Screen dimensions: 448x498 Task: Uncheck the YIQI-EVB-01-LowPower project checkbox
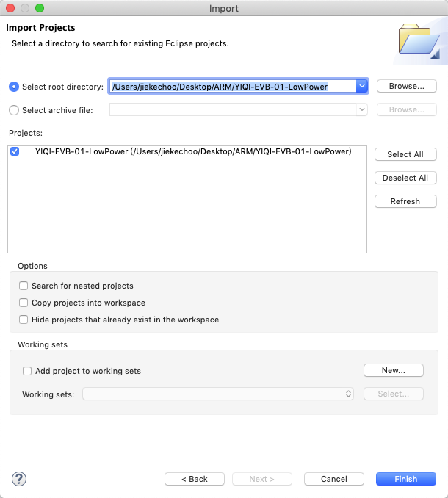pos(15,152)
